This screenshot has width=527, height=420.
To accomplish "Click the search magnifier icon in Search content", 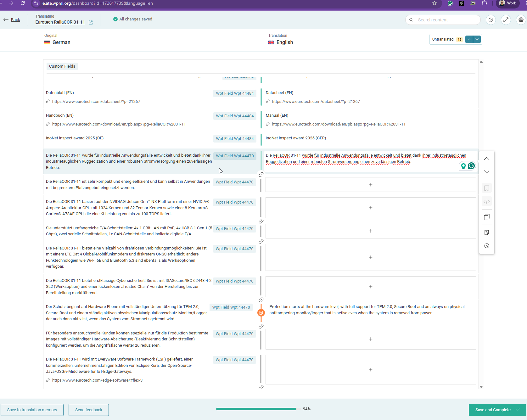I will coord(411,20).
